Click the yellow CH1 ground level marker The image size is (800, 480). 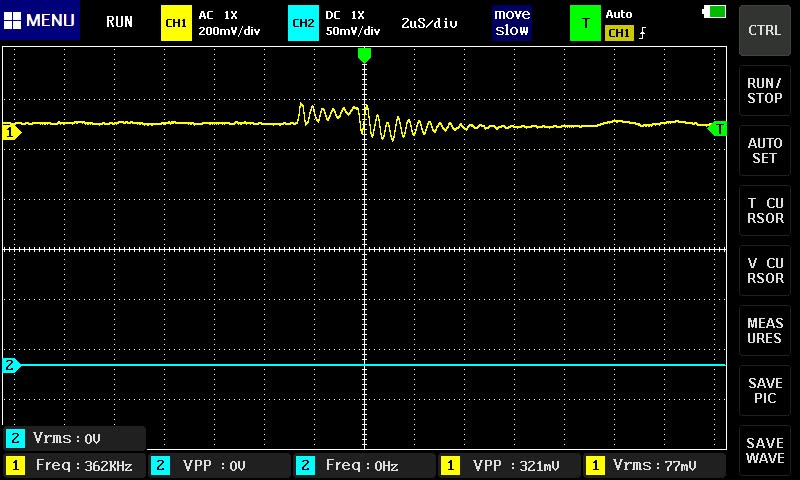pyautogui.click(x=11, y=132)
